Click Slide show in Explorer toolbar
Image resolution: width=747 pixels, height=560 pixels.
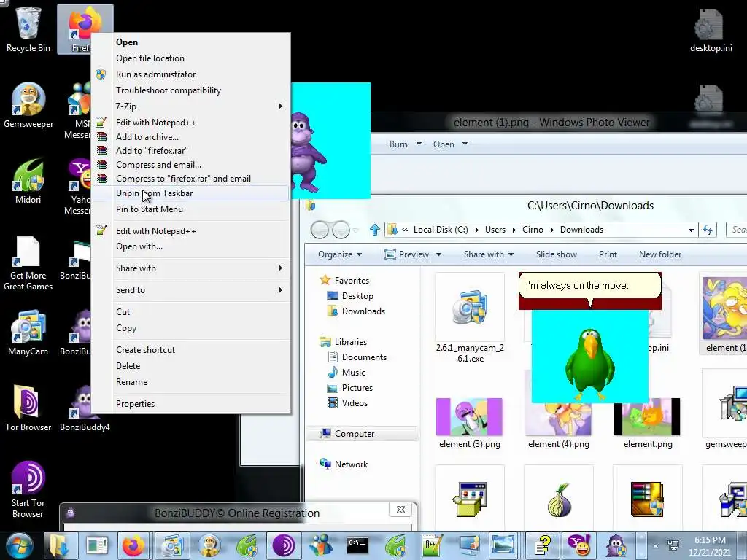pyautogui.click(x=556, y=254)
